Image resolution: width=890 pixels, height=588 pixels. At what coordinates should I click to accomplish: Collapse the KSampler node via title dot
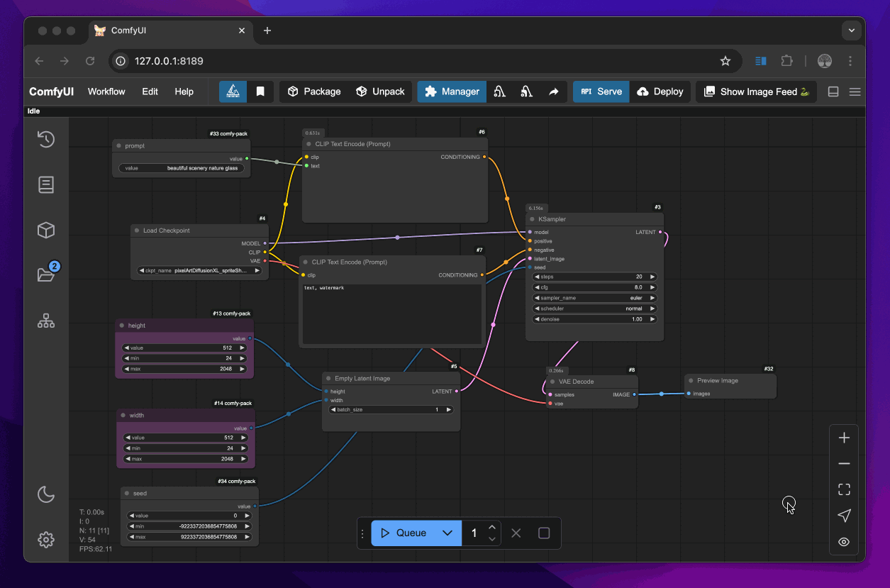533,219
